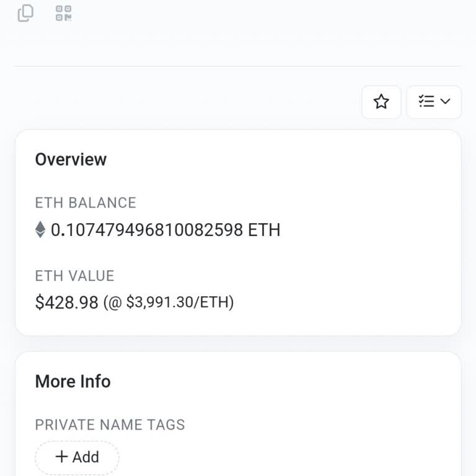Add address to watchlist with star icon
The image size is (476, 476).
tap(381, 102)
